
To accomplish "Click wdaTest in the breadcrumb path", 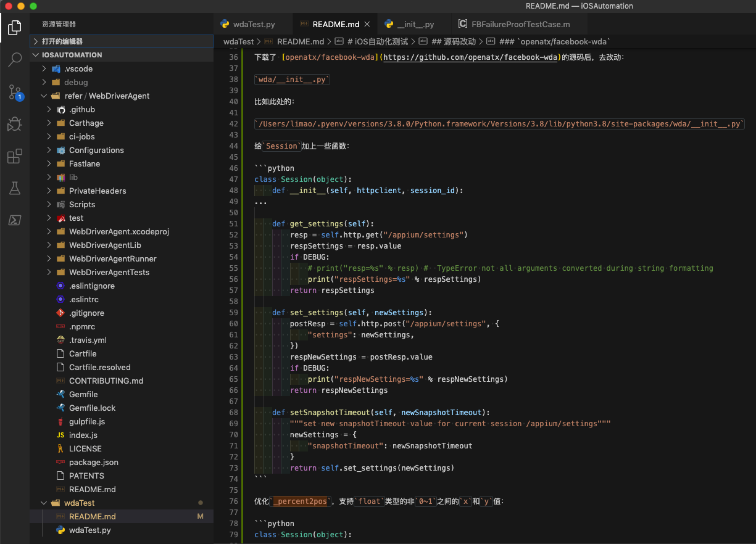I will (x=238, y=41).
